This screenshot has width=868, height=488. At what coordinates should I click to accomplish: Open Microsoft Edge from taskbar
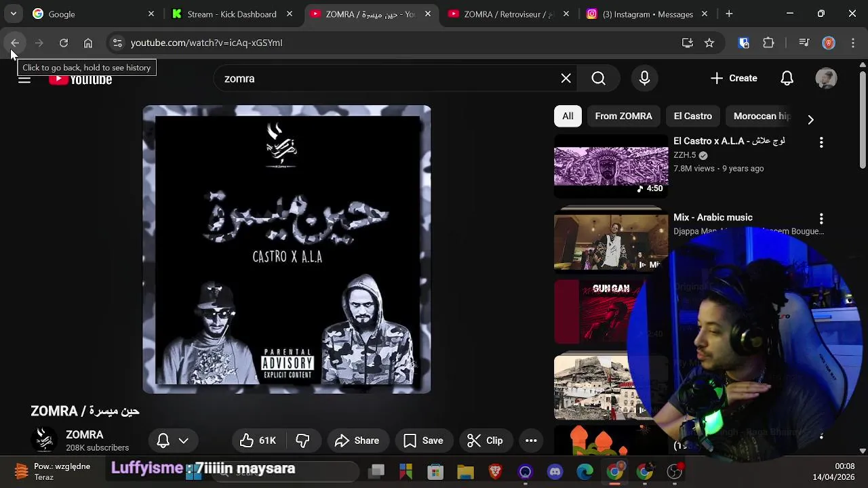coord(585,472)
